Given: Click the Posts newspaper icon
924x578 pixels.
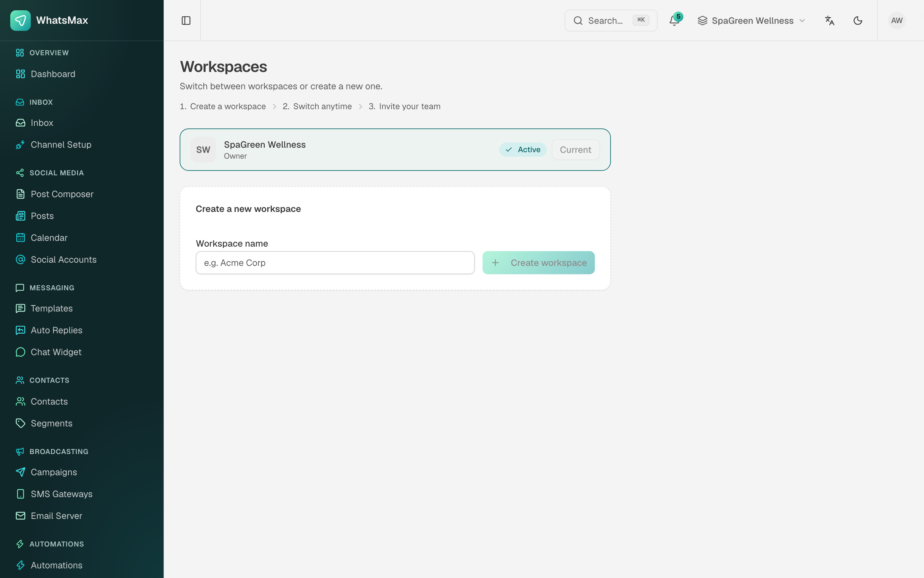Looking at the screenshot, I should [20, 215].
